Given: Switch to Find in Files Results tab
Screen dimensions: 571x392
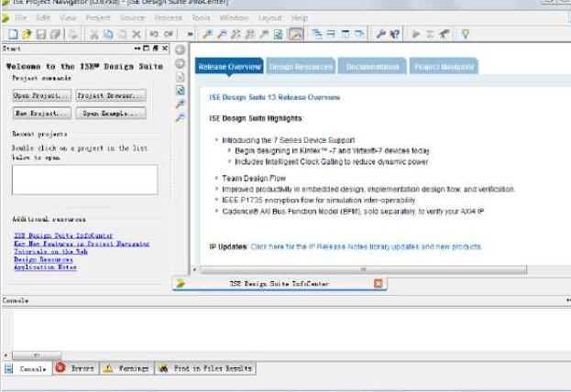Looking at the screenshot, I should (205, 369).
